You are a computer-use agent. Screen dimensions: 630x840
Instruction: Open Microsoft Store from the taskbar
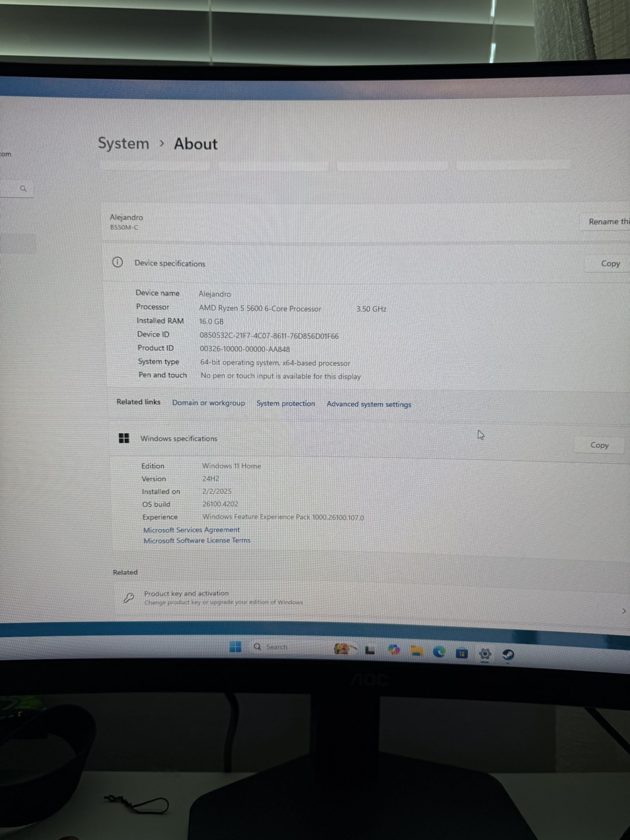[462, 654]
